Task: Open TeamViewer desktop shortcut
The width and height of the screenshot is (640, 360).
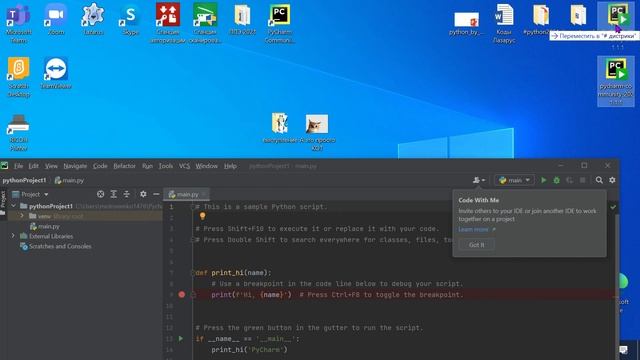Action: click(56, 73)
